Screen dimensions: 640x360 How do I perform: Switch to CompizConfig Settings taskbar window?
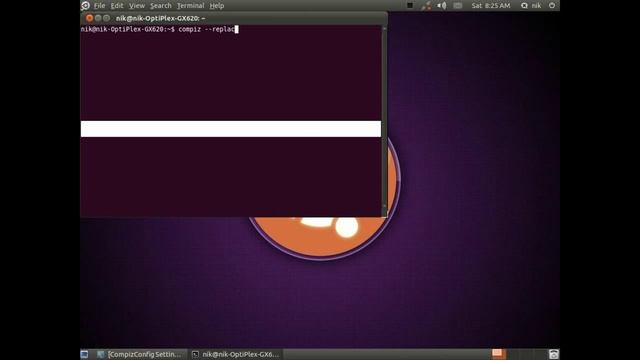coord(141,354)
